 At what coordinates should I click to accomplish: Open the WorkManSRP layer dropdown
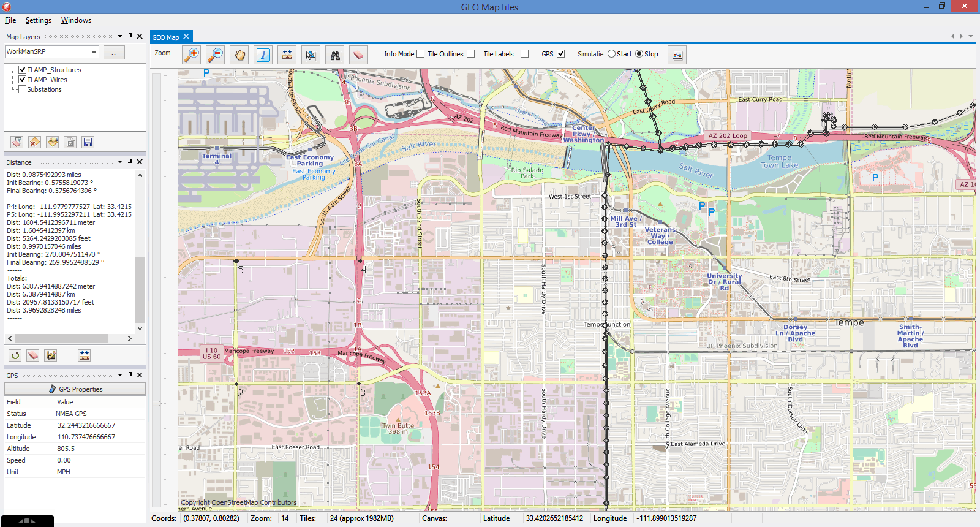[94, 52]
